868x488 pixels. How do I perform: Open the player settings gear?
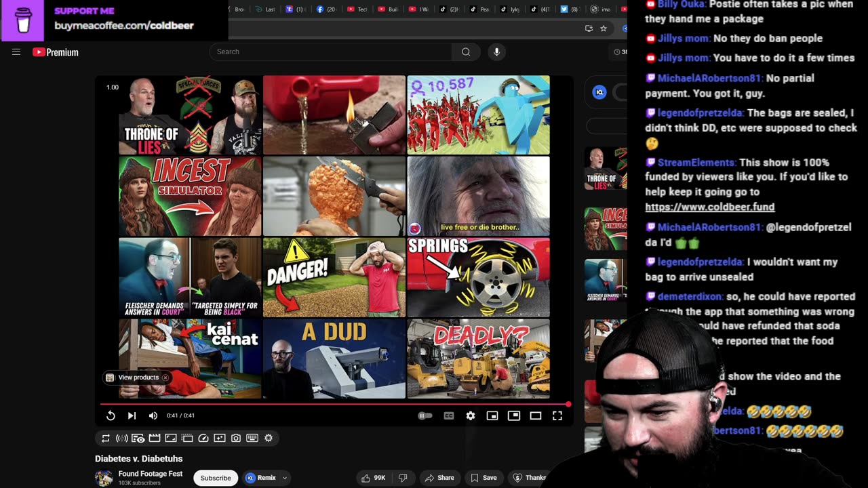[x=471, y=415]
